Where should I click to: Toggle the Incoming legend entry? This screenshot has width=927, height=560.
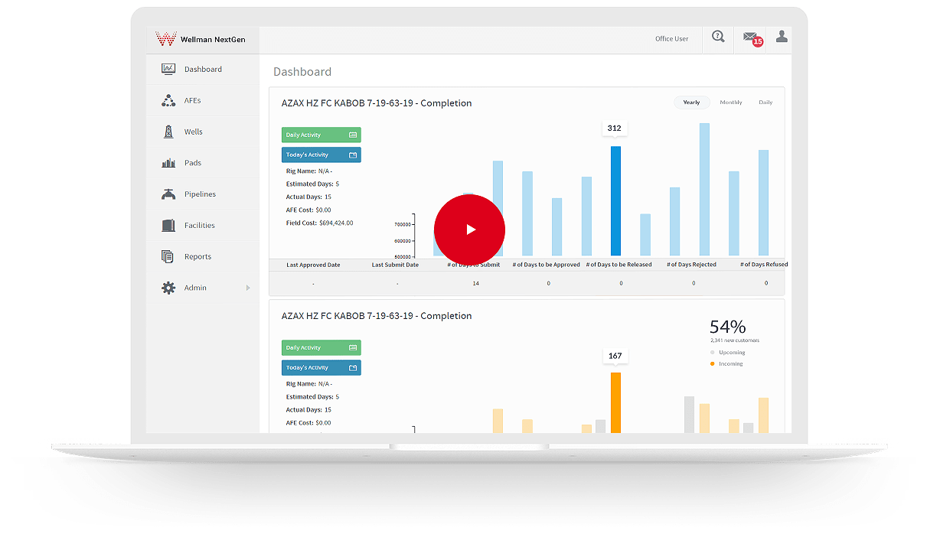click(727, 363)
